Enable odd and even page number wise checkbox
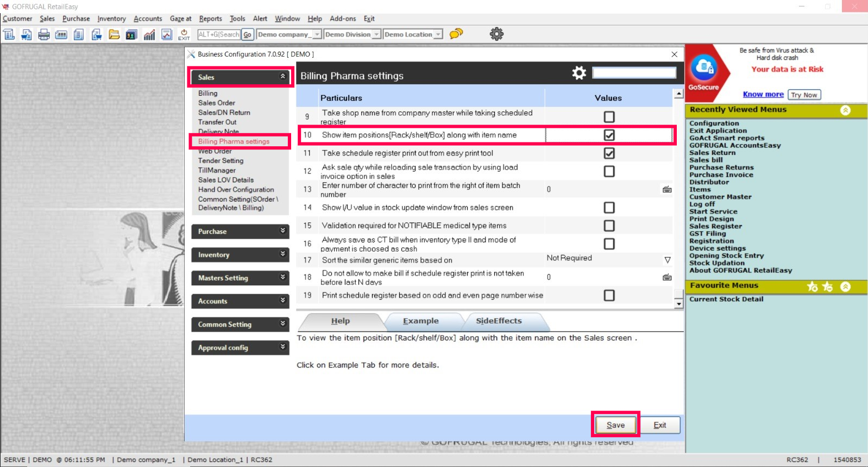 pyautogui.click(x=609, y=295)
